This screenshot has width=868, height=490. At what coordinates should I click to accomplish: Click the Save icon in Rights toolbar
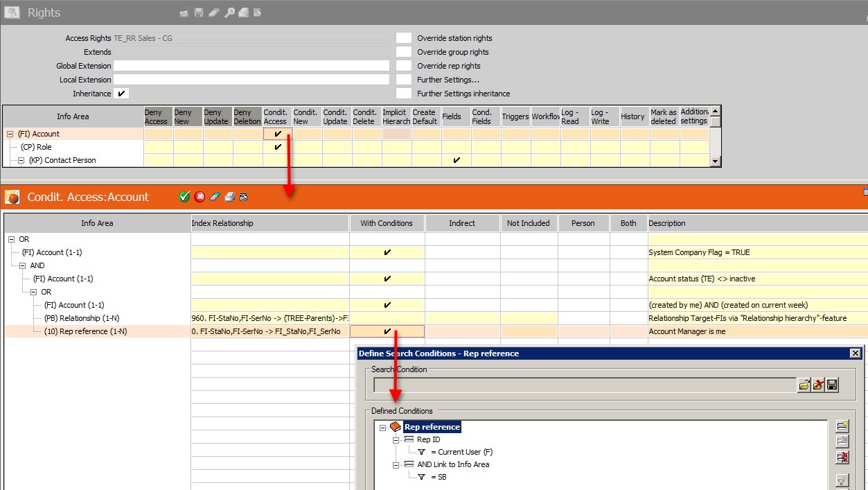coord(199,12)
